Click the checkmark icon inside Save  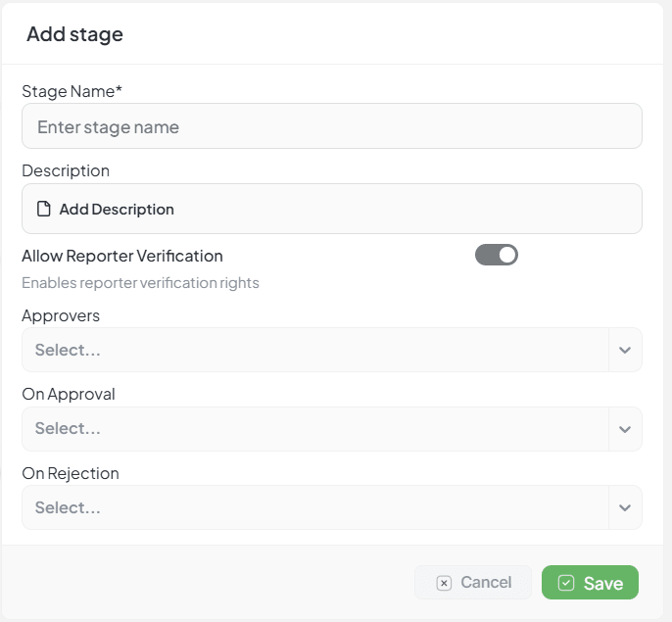(x=566, y=583)
